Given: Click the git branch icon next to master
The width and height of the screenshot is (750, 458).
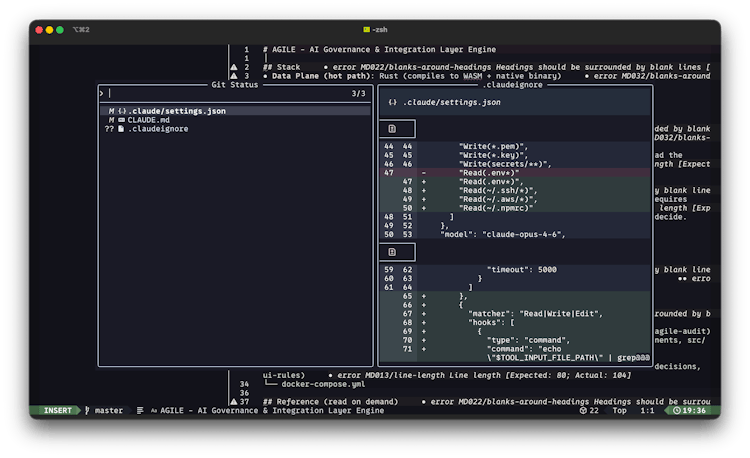Looking at the screenshot, I should coord(87,410).
